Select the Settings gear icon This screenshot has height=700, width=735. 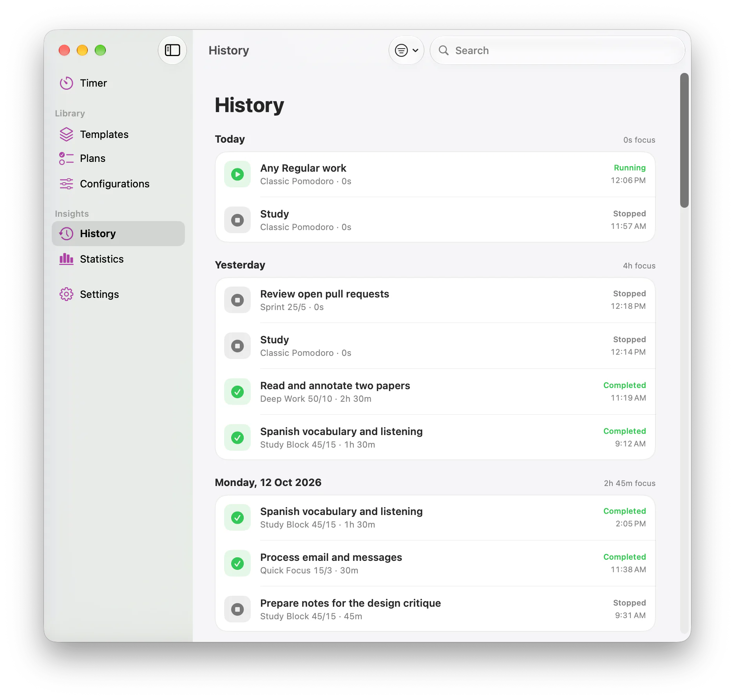67,294
